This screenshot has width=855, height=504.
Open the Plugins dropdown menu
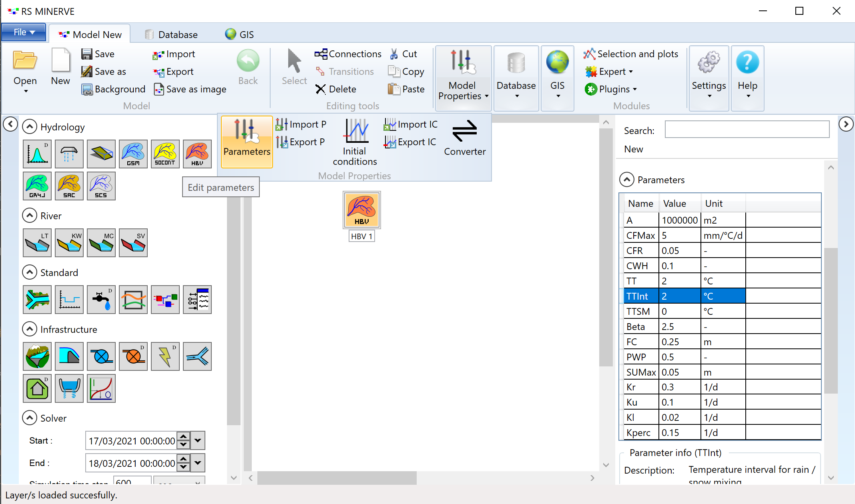tap(610, 89)
